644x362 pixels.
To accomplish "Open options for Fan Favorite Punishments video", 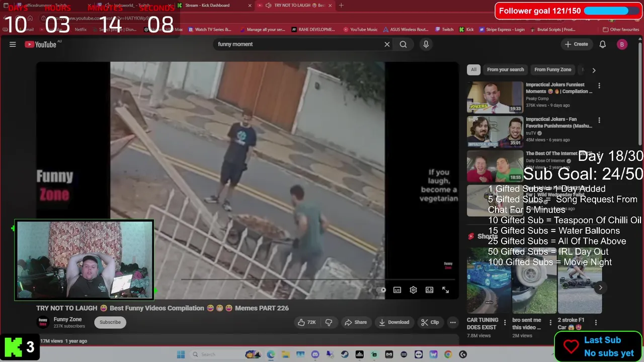I will 599,121.
